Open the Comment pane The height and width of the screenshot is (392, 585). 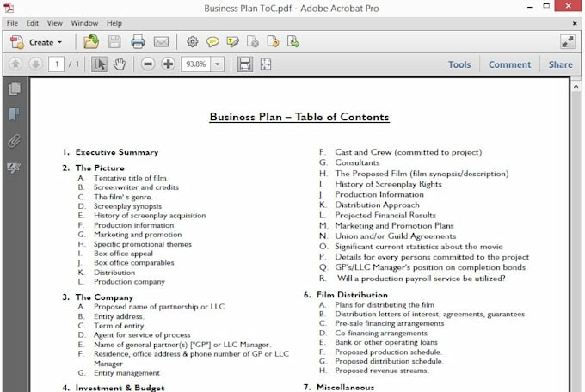click(x=509, y=64)
